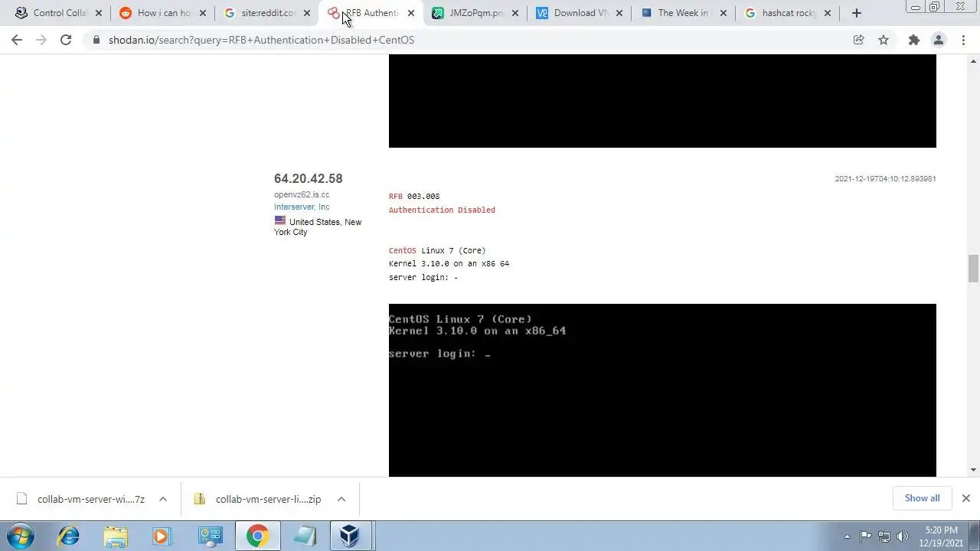Close the 'How i can ho' Reddit tab
980x551 pixels.
(203, 13)
